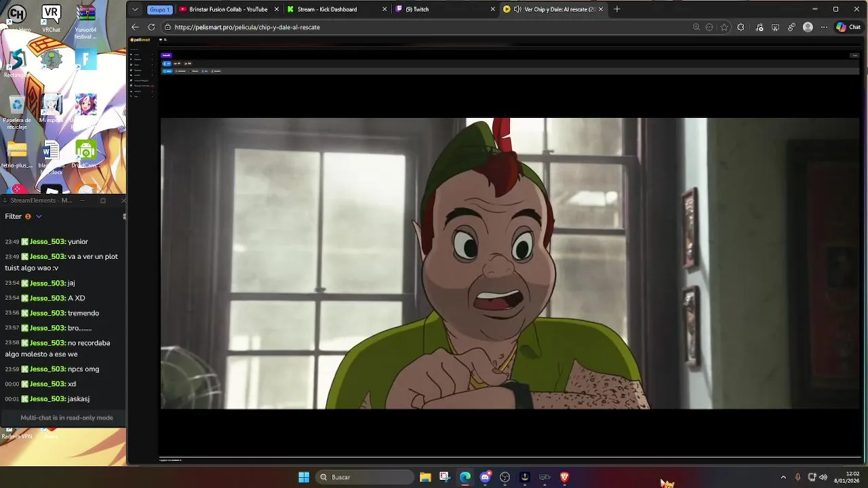868x488 pixels.
Task: Bookmark this page with the star icon
Action: click(724, 27)
